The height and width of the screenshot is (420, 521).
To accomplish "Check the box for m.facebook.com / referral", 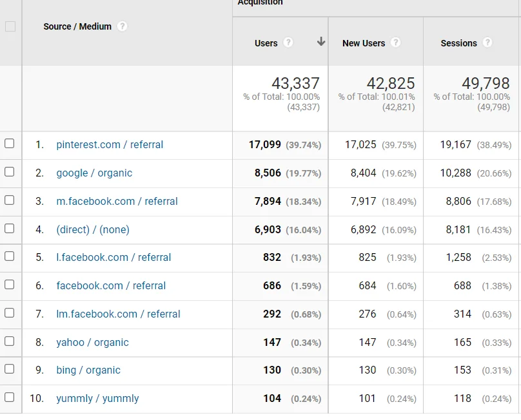I will (9, 200).
